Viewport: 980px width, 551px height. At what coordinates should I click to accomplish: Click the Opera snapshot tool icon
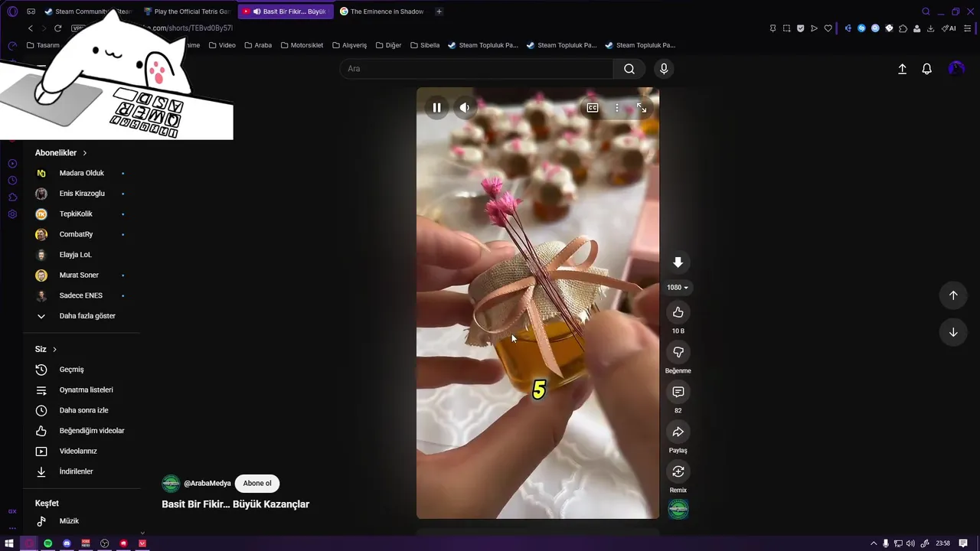tap(786, 28)
